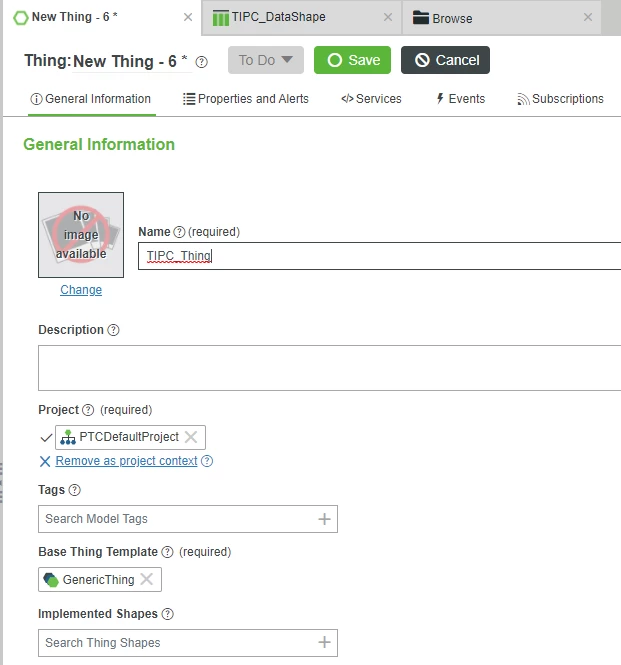Click plus icon in Search Thing Shapes field
Viewport: 621px width, 665px height.
pos(324,643)
